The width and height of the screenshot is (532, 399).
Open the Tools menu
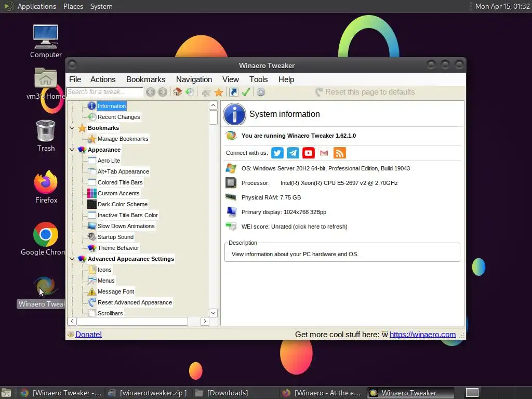tap(259, 79)
